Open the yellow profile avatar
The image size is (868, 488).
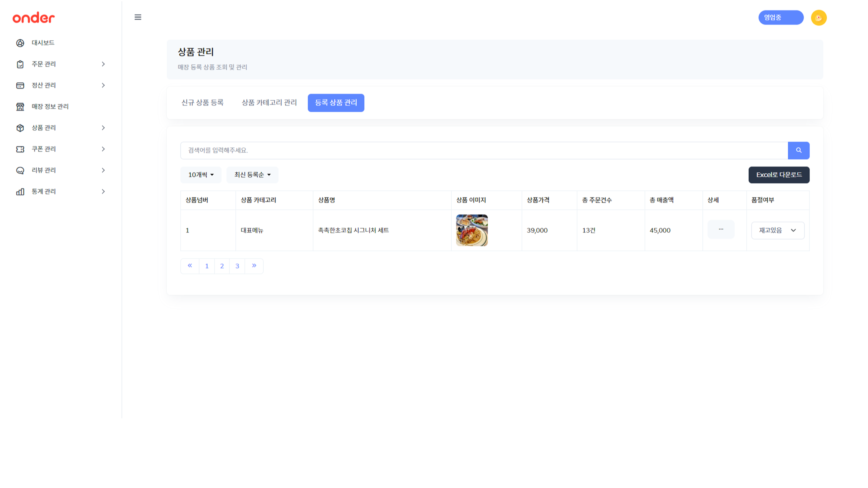[x=819, y=18]
